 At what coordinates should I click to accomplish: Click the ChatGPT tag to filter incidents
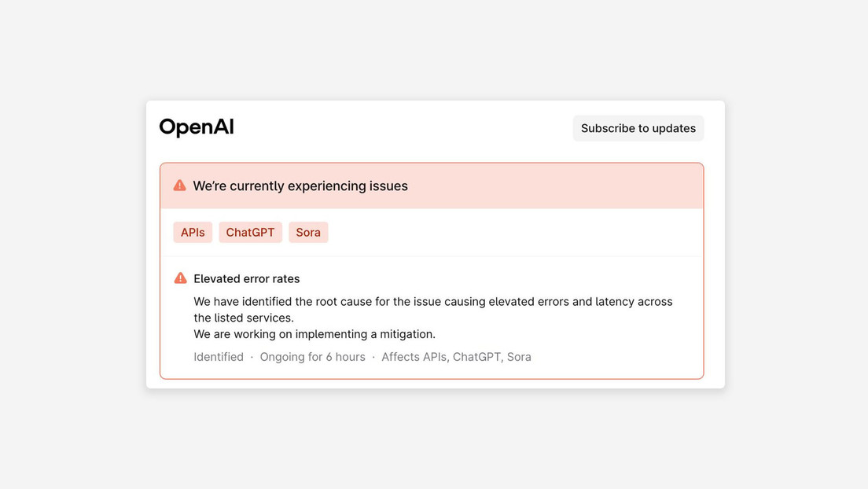[250, 232]
